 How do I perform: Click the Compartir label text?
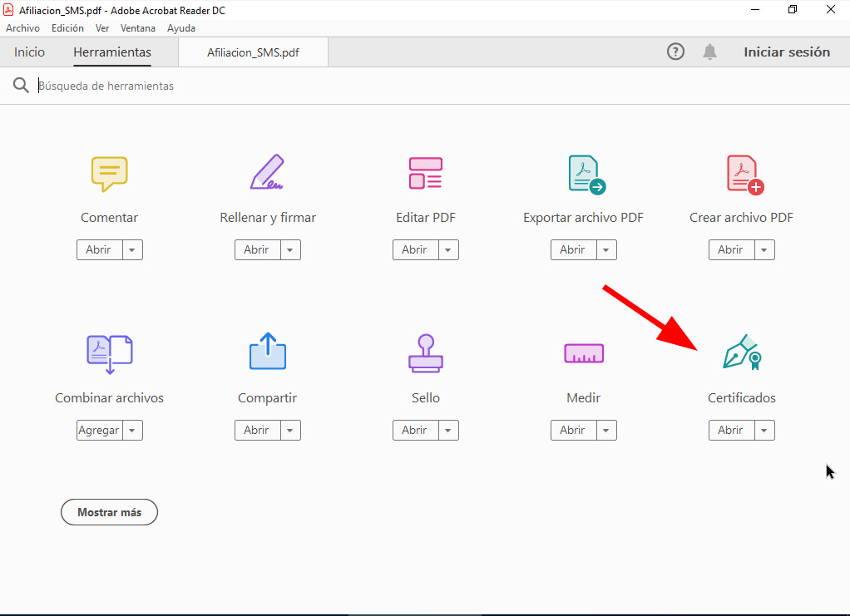[x=267, y=397]
